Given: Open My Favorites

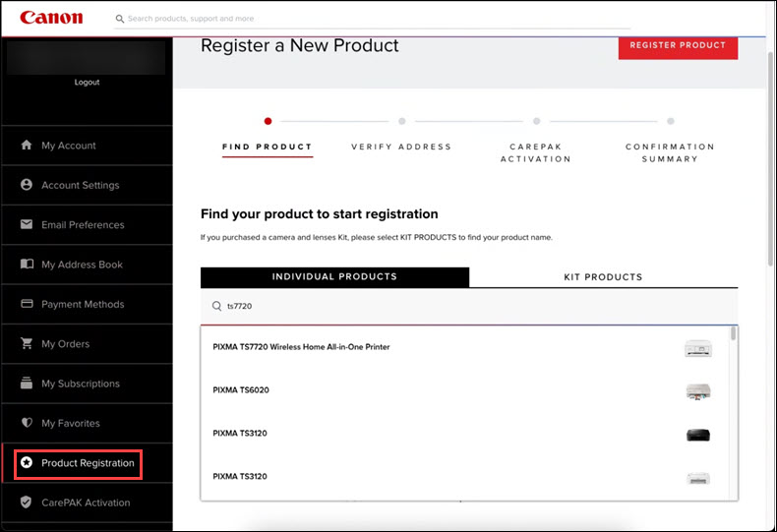Looking at the screenshot, I should [88, 423].
